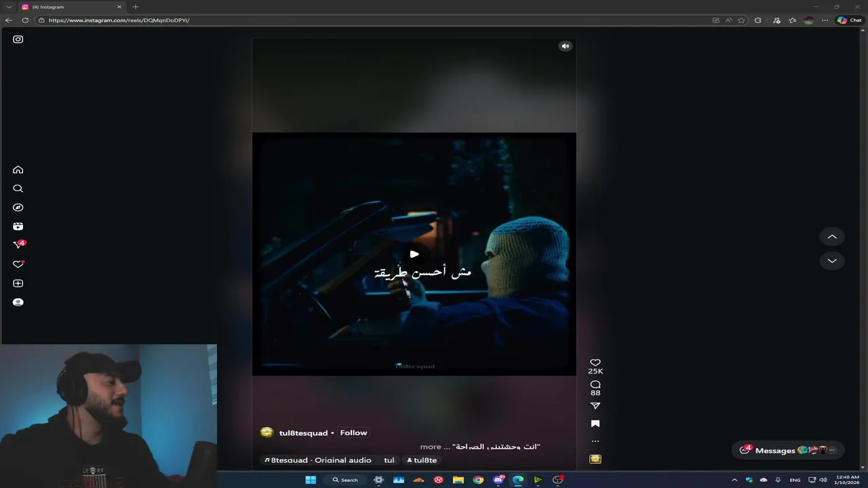Show hidden system tray icons
This screenshot has height=488, width=868.
pos(734,480)
